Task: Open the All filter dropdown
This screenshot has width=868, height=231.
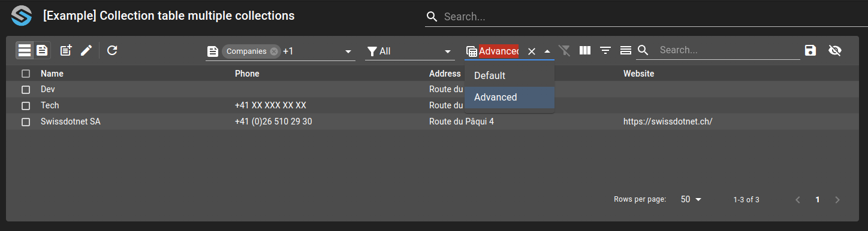Action: [411, 51]
